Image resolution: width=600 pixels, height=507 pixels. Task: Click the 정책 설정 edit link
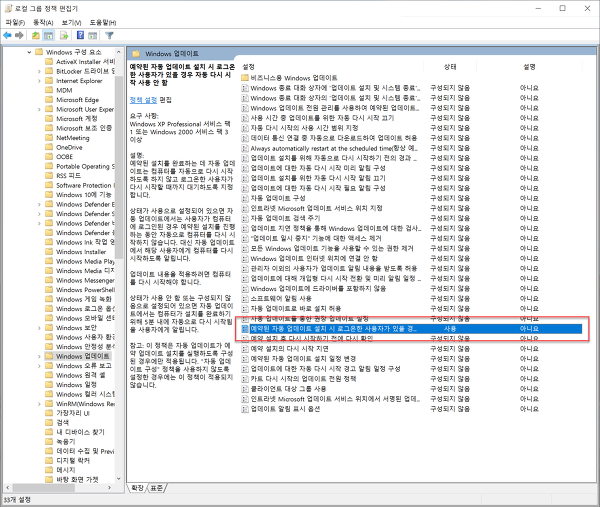tap(143, 100)
